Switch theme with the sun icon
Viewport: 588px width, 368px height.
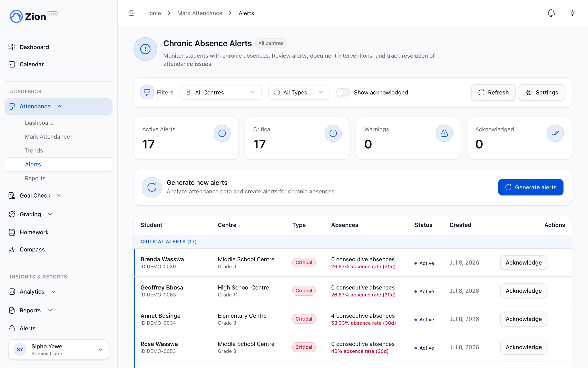point(572,13)
